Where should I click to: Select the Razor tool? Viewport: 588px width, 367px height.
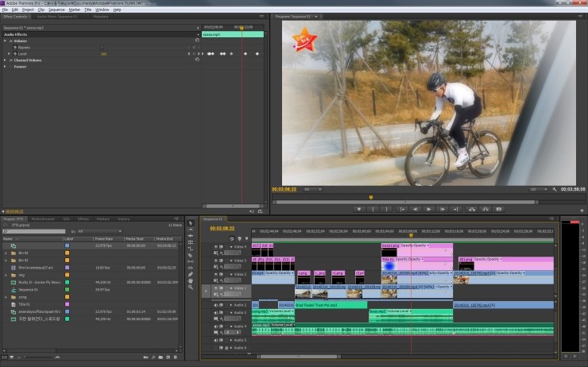[191, 255]
